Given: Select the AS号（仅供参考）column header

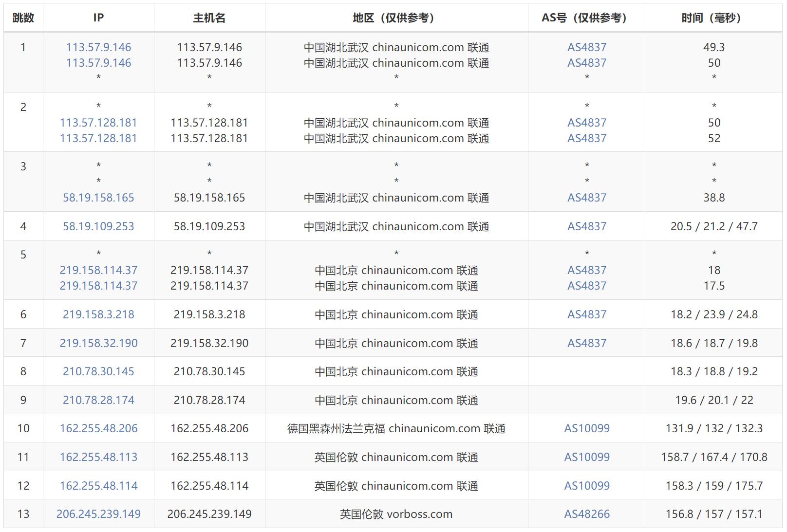Looking at the screenshot, I should (x=587, y=18).
